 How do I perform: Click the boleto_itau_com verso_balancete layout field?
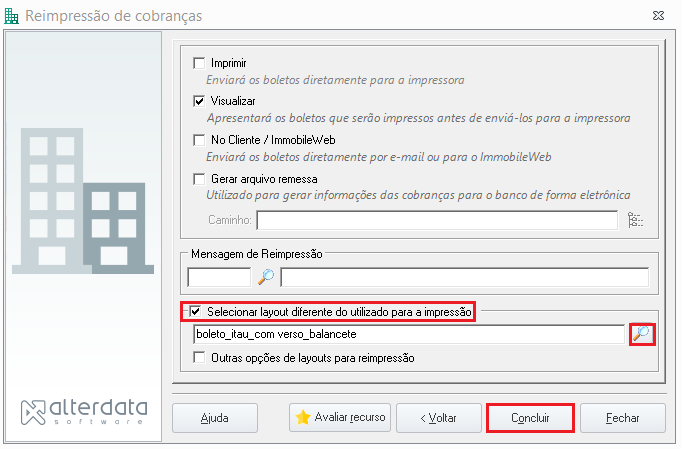[x=409, y=334]
